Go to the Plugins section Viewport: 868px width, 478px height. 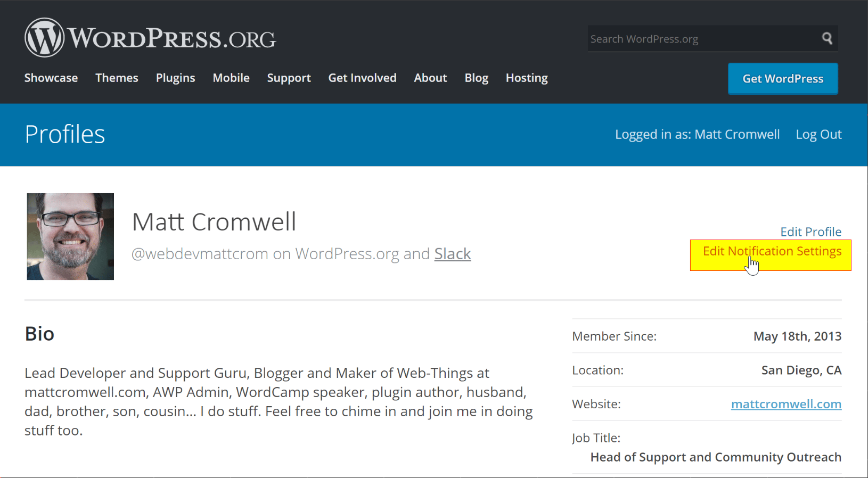[x=175, y=78]
